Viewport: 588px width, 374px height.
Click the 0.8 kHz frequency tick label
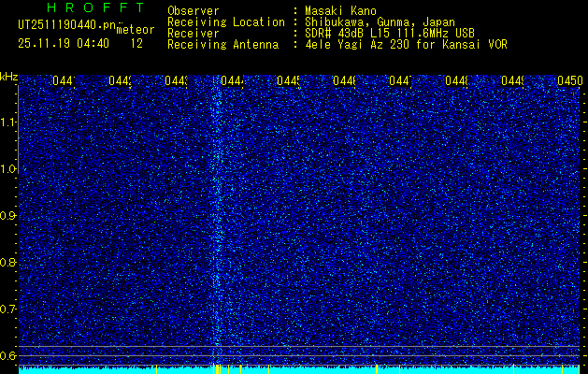8,262
